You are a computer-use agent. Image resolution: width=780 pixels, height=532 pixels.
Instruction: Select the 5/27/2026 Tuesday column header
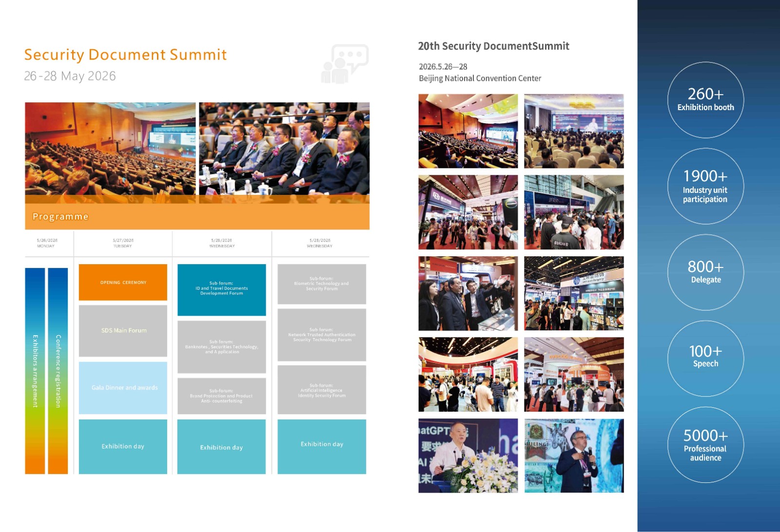pyautogui.click(x=123, y=243)
